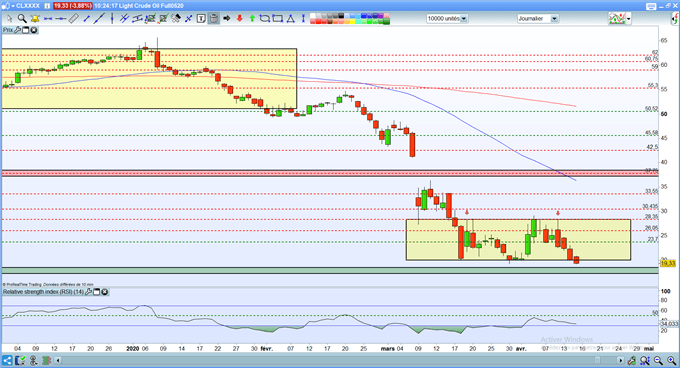680x368 pixels.
Task: Open the side trading panel icon
Action: coord(675,19)
